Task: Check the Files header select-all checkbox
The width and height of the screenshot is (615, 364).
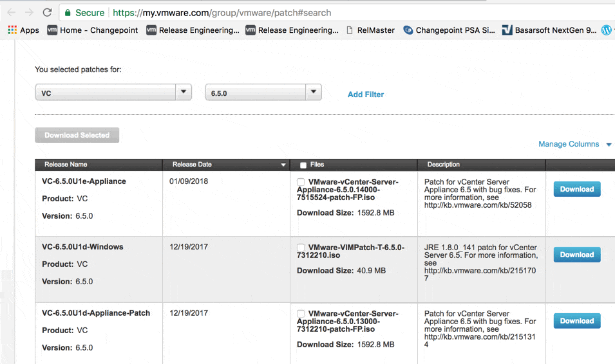Action: tap(303, 165)
